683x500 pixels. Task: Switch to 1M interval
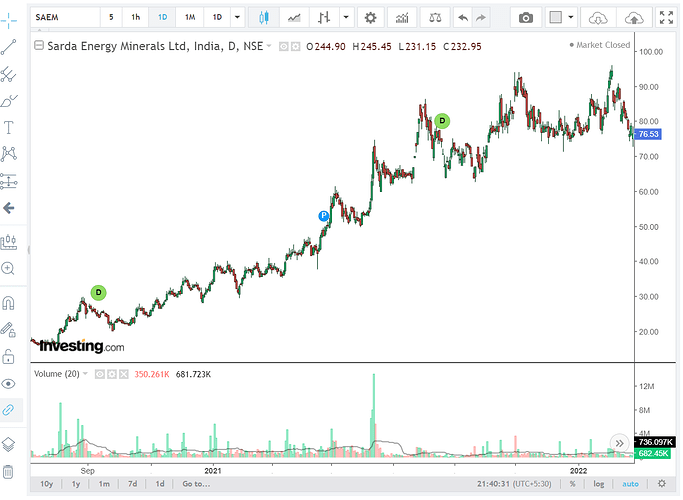tap(190, 17)
